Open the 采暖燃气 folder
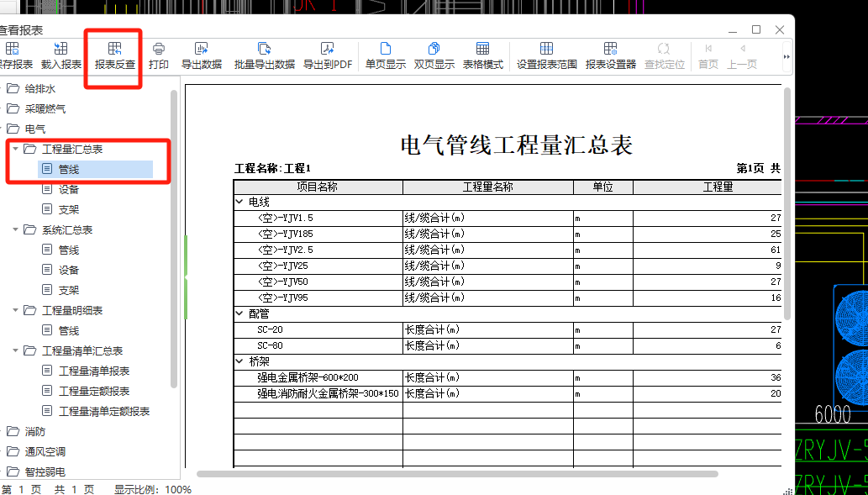The width and height of the screenshot is (868, 495). click(x=36, y=108)
